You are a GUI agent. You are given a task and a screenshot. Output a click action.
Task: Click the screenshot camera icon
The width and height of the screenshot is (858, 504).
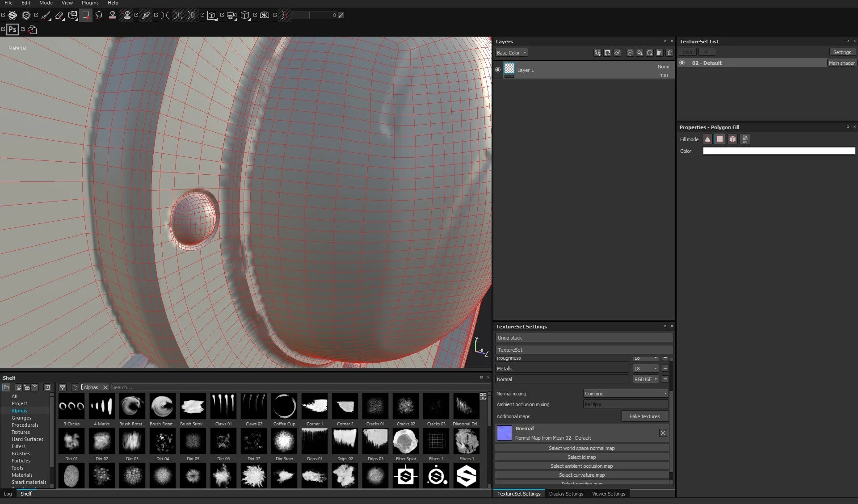pos(265,15)
